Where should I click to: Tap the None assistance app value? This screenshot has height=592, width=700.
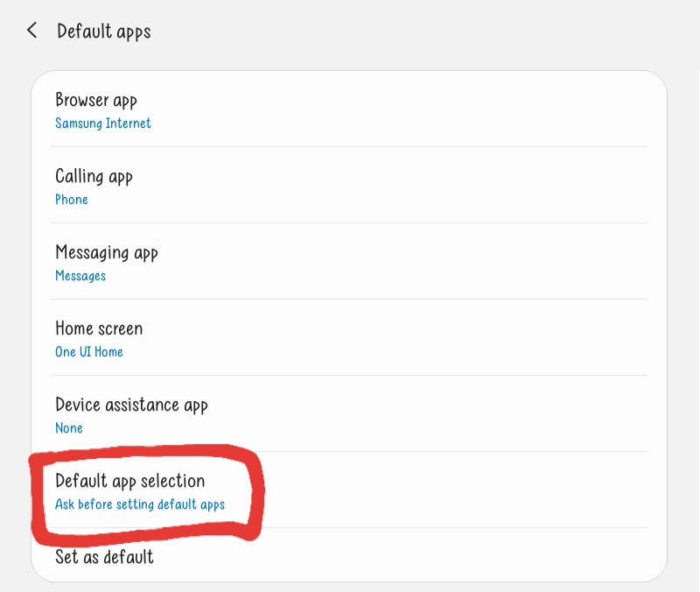click(x=69, y=428)
